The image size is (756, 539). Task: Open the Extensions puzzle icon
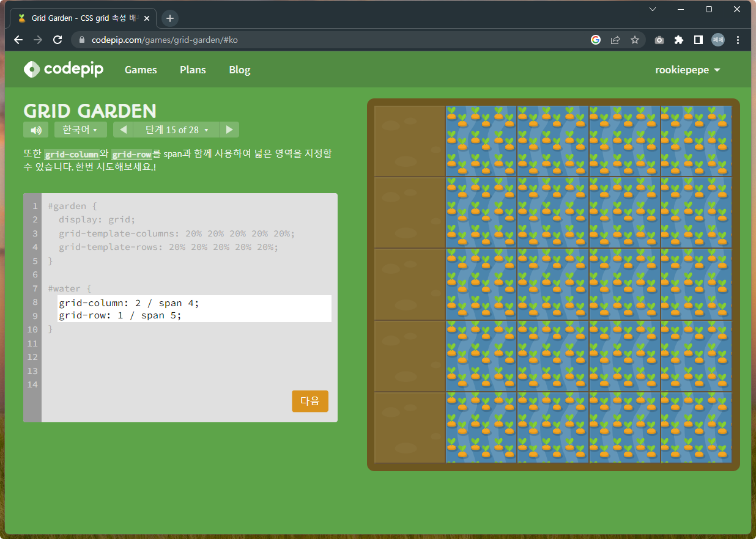[x=678, y=40]
